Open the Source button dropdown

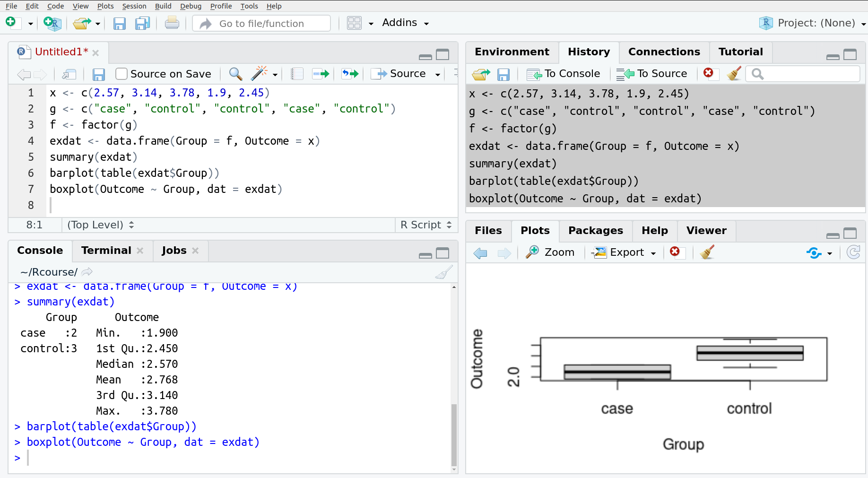point(438,74)
